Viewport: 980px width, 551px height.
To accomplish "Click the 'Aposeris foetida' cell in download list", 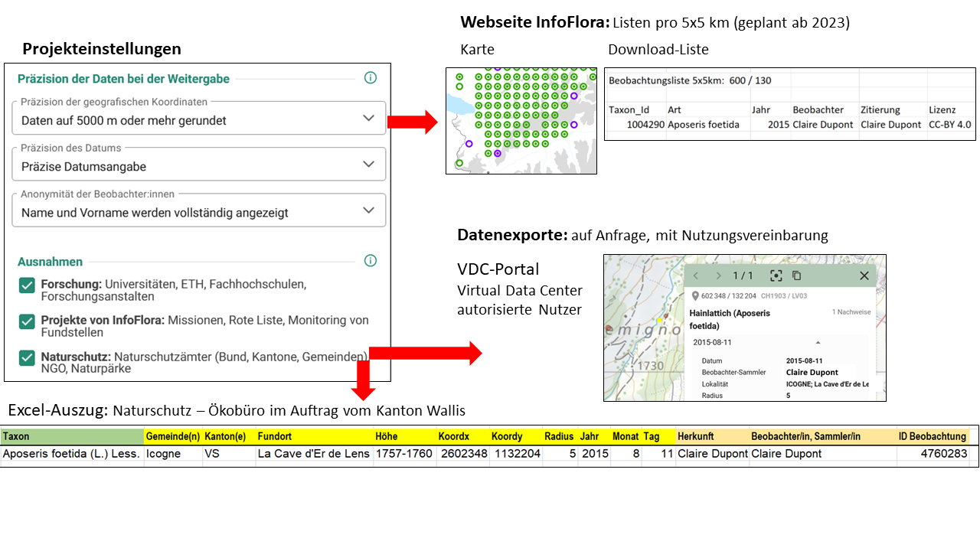I will click(704, 125).
